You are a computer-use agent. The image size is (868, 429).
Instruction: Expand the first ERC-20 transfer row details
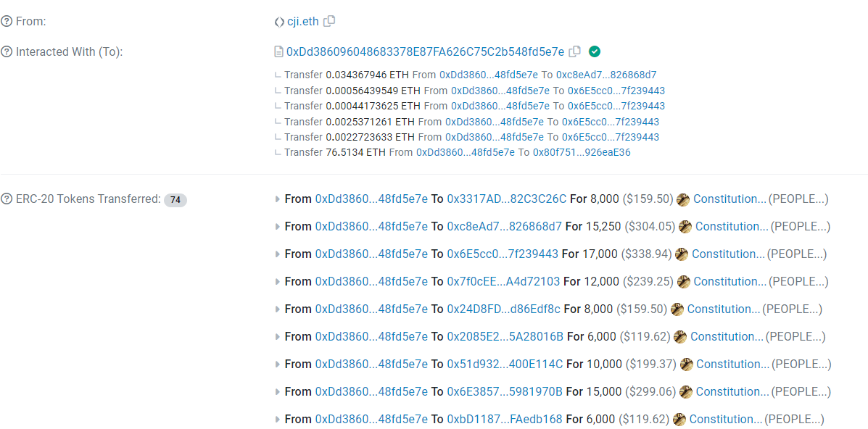pos(278,199)
